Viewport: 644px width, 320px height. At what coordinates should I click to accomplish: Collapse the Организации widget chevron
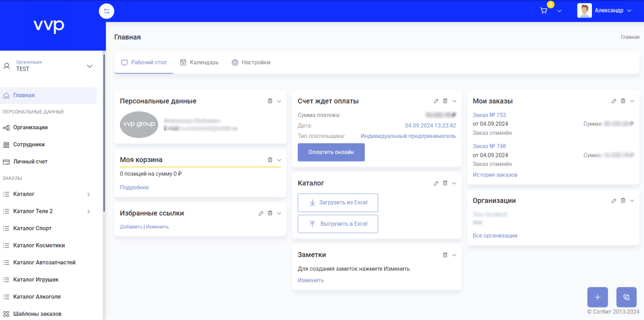[632, 201]
